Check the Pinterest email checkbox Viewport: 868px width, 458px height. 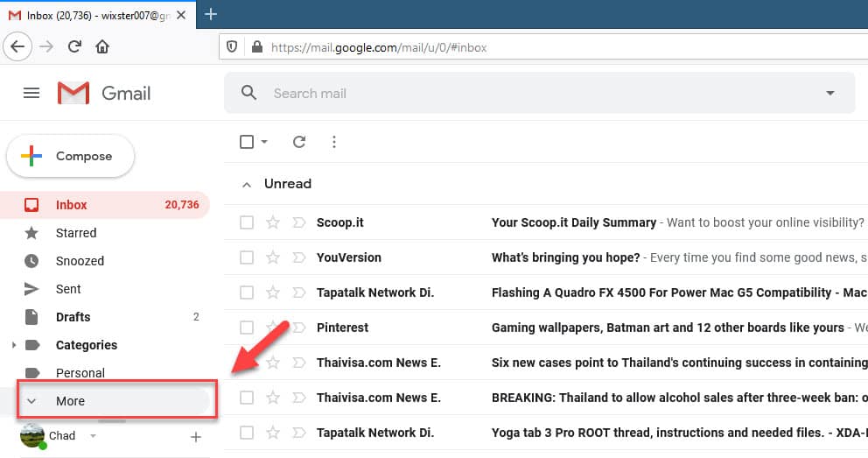coord(247,328)
